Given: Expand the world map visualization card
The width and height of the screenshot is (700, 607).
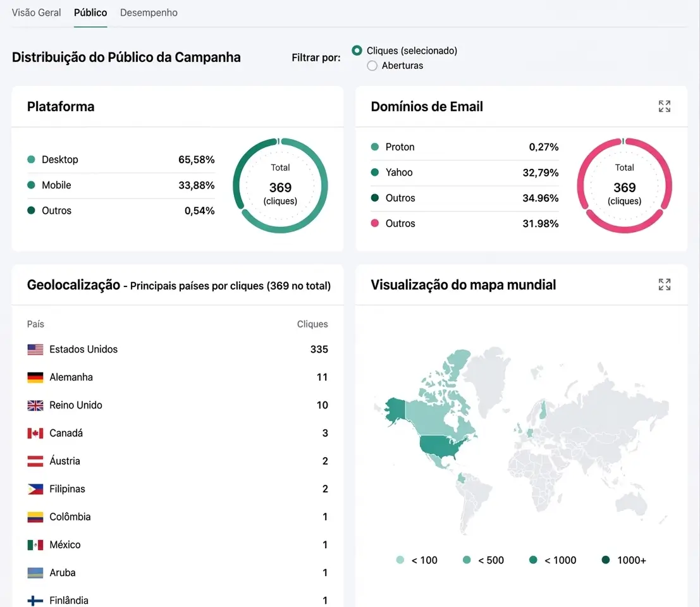Looking at the screenshot, I should [664, 285].
